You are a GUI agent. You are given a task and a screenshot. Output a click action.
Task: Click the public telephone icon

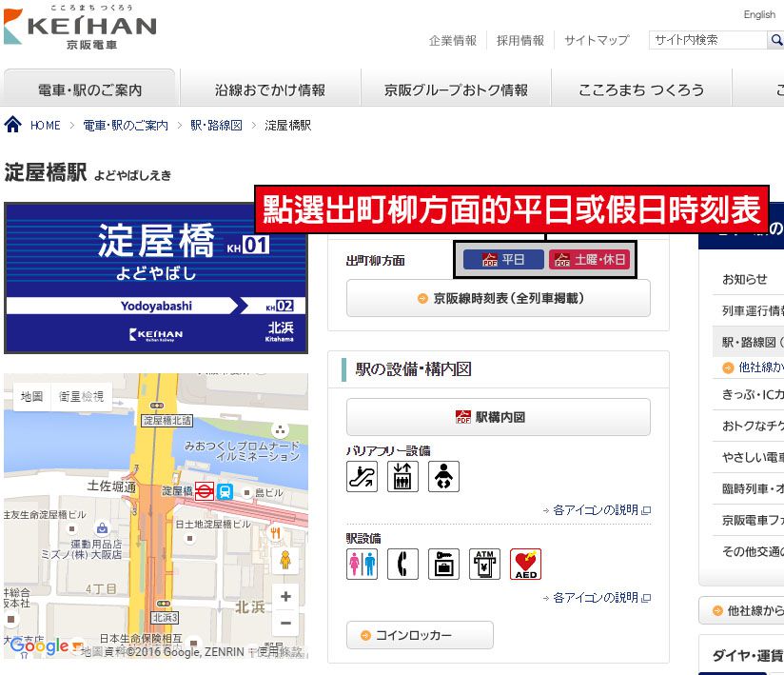click(x=403, y=564)
